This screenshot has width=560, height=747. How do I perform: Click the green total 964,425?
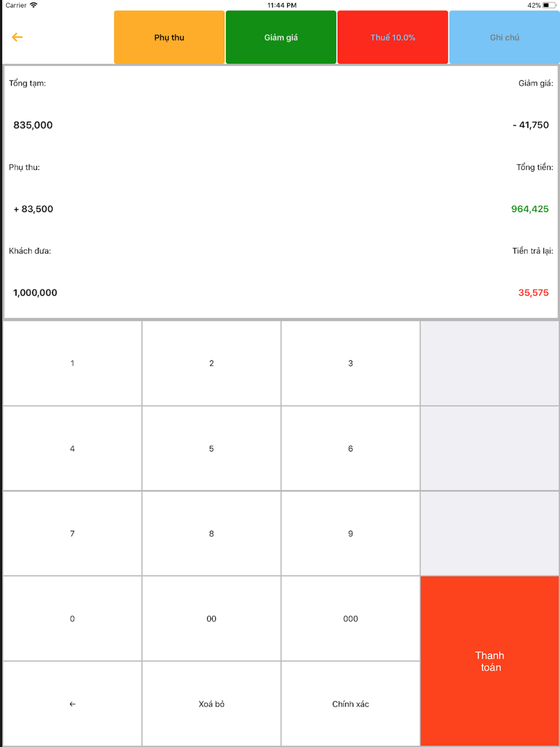click(530, 209)
